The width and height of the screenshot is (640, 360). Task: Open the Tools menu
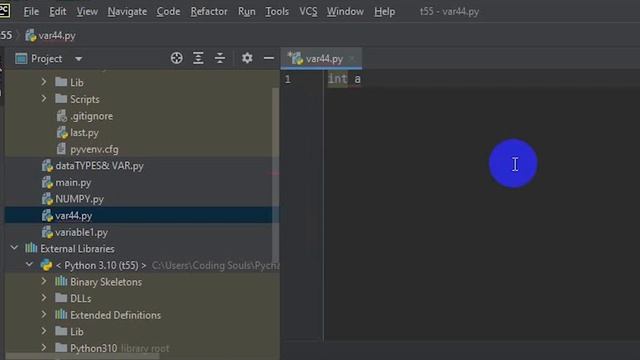[x=277, y=11]
